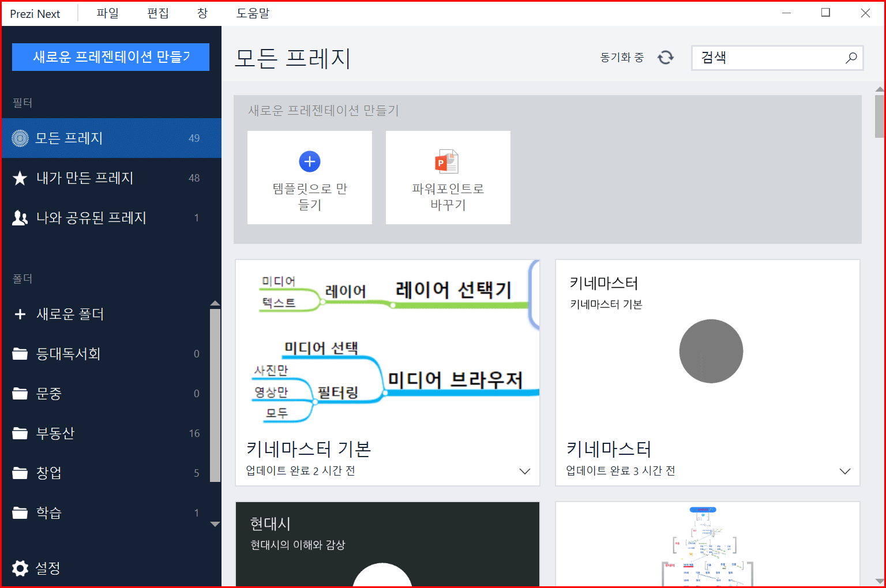Click the 등대독서회 folder icon
Image resolution: width=886 pixels, height=588 pixels.
20,354
